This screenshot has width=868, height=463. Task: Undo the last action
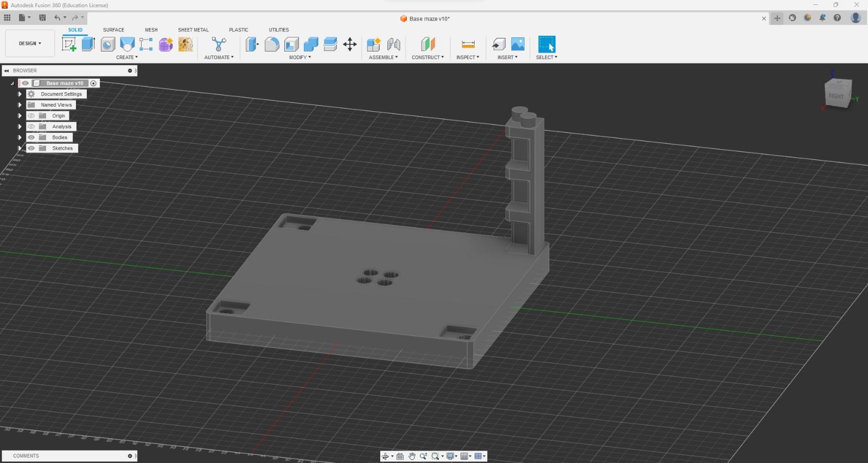(x=57, y=18)
